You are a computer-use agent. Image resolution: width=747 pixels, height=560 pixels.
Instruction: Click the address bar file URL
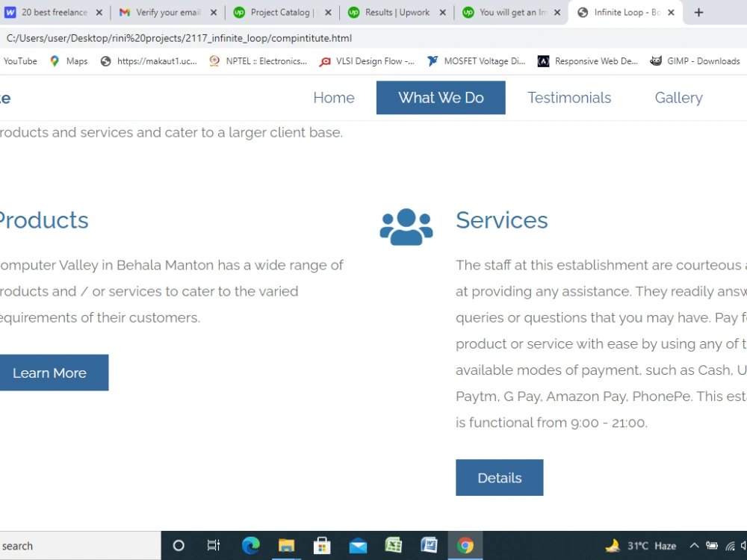tap(179, 38)
